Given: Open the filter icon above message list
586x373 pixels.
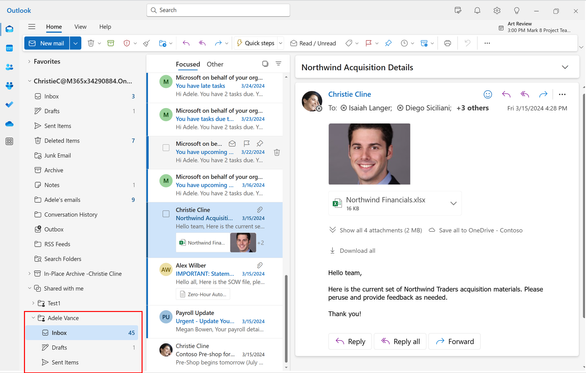Looking at the screenshot, I should coord(278,64).
